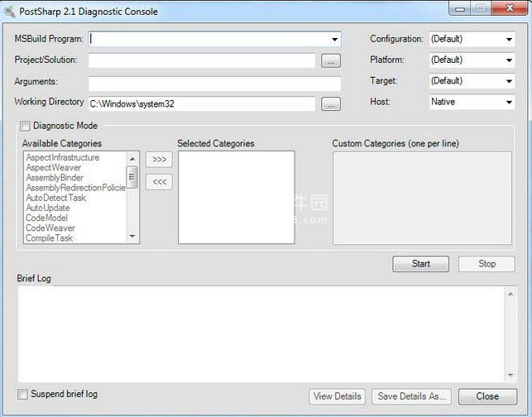Screen dimensions: 532x417
Task: Click Brief Log scroll up arrow
Action: coord(510,294)
